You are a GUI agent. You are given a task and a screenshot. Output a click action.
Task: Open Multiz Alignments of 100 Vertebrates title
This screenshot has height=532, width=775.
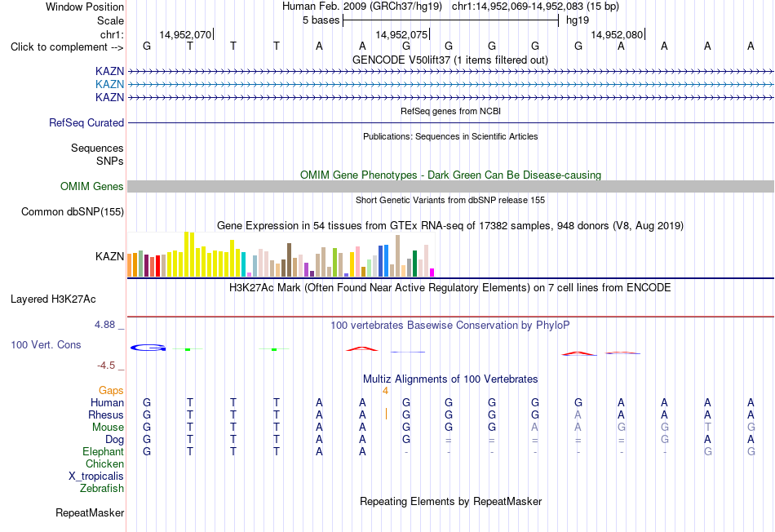click(x=450, y=379)
